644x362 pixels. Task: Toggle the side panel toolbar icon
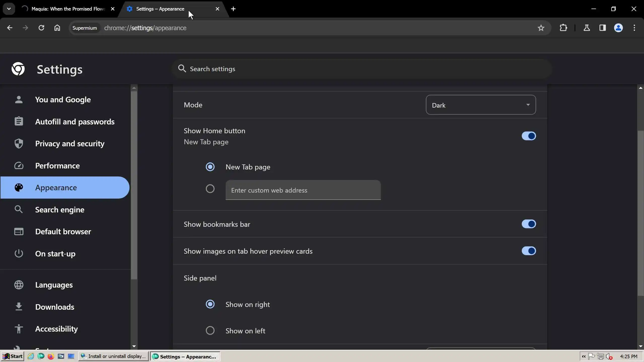[602, 28]
